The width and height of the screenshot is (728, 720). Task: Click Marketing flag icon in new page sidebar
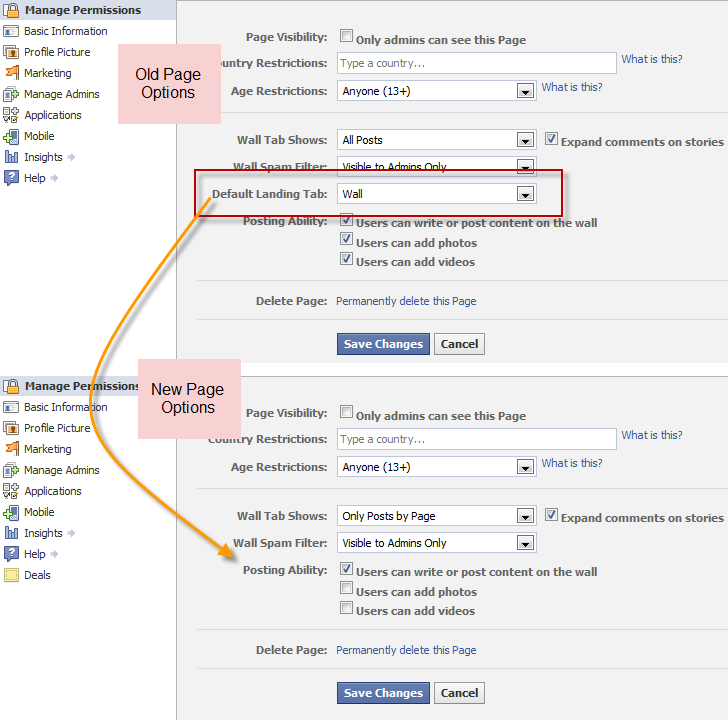click(x=12, y=449)
